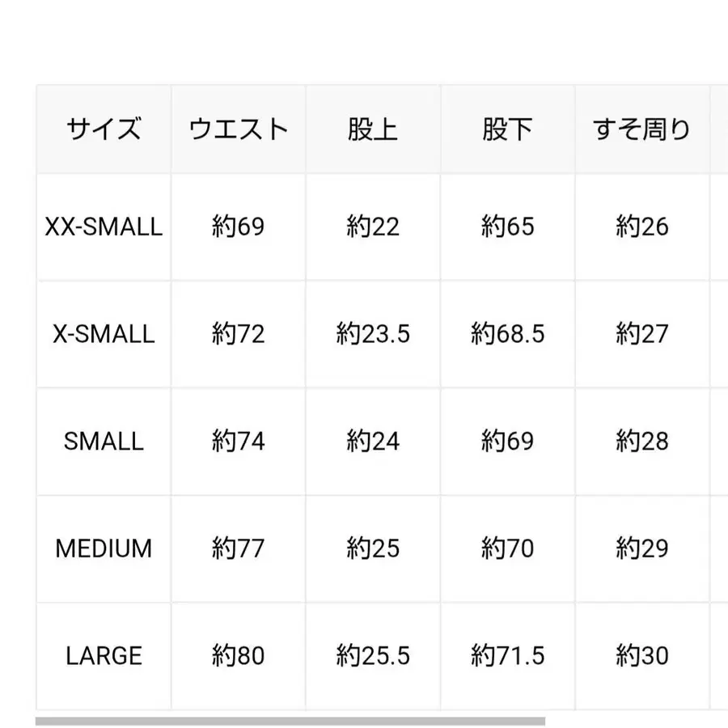The width and height of the screenshot is (728, 728).
Task: Click the 約68.5 inseam cell
Action: point(507,334)
